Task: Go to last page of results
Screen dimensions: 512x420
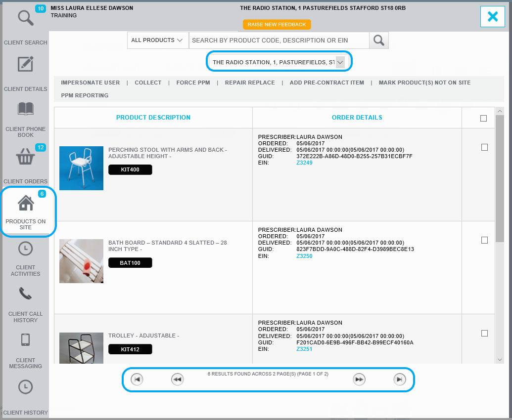Action: click(x=399, y=379)
